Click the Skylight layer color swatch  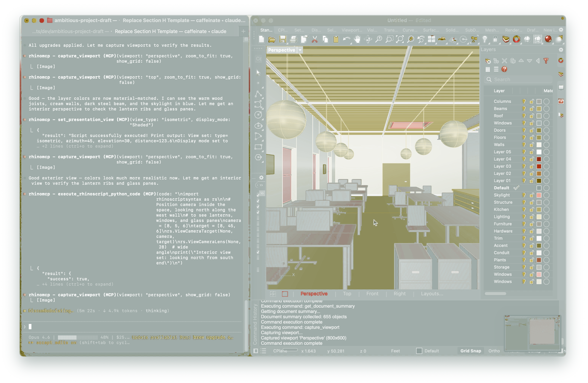[539, 195]
